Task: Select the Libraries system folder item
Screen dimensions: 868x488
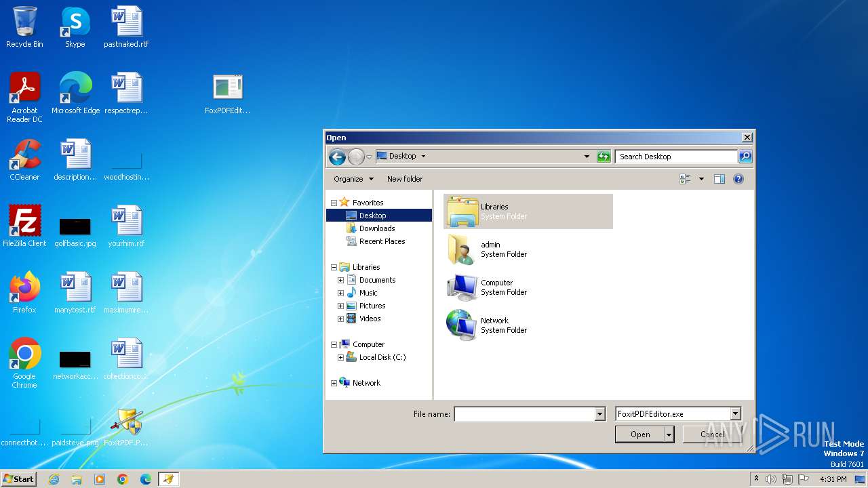Action: pos(528,211)
